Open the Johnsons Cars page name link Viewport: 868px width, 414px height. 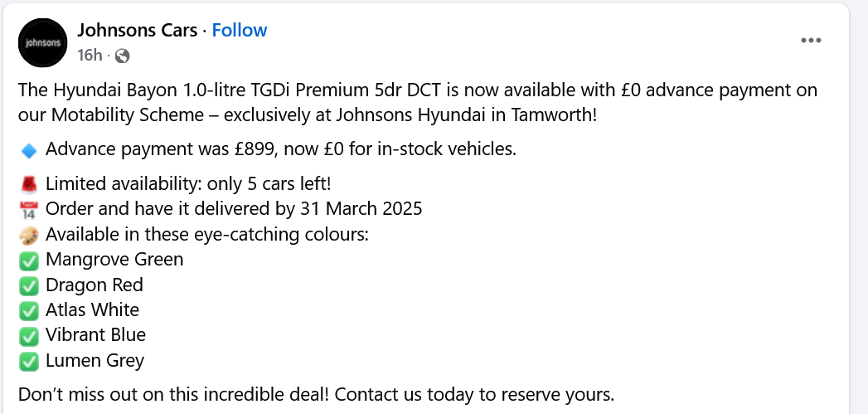pos(138,31)
